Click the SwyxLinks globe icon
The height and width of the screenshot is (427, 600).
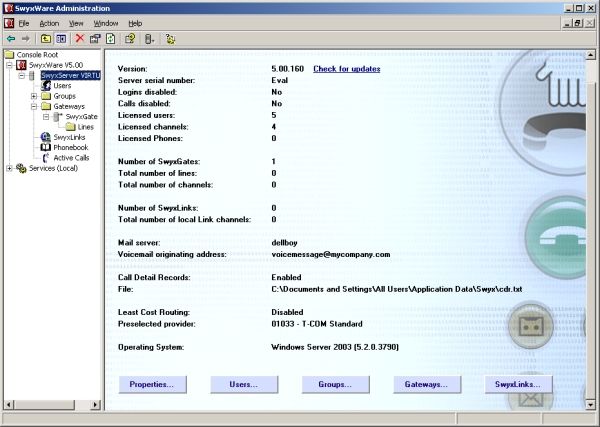point(46,137)
